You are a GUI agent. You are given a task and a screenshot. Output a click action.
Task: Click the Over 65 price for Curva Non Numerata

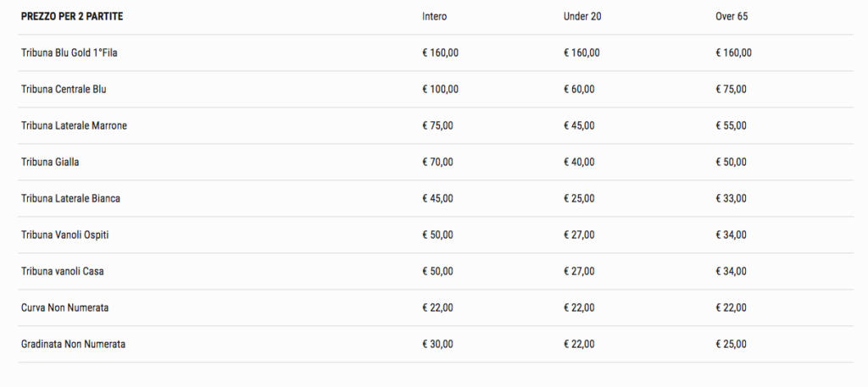[731, 308]
